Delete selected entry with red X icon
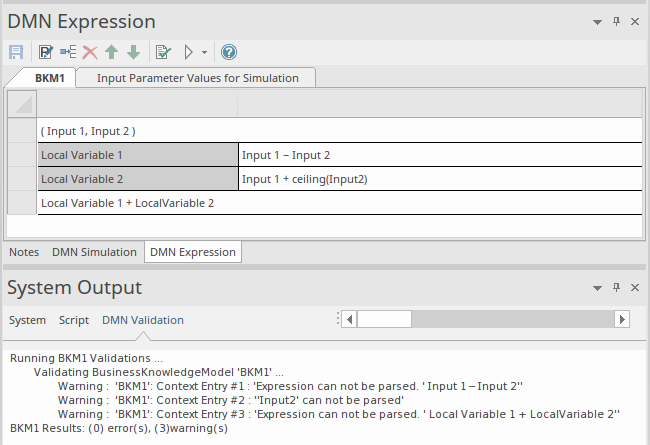 pos(90,52)
